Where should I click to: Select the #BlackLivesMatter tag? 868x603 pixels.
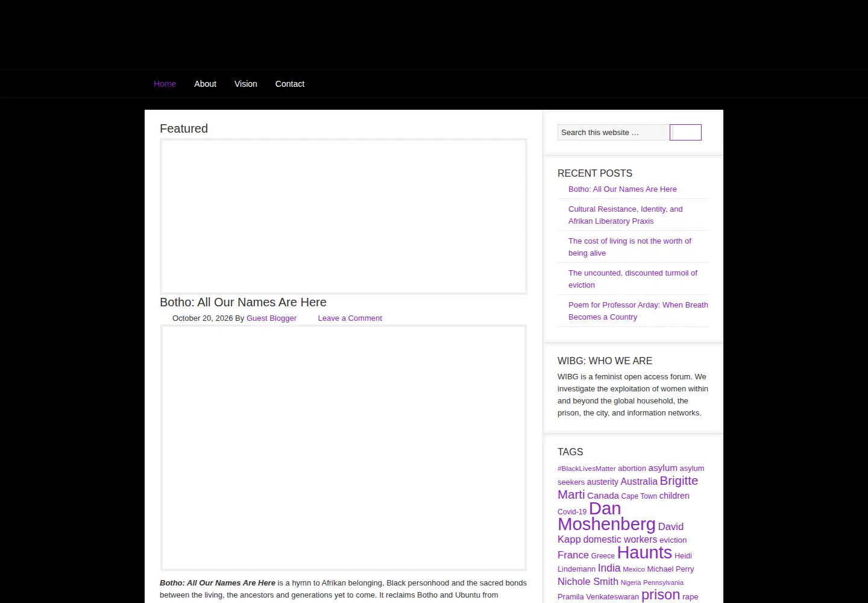587,469
